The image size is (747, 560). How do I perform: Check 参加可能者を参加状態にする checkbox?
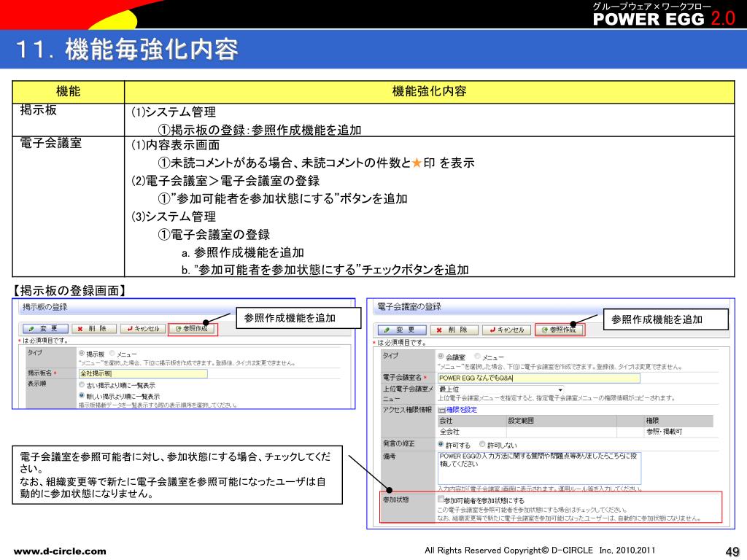pyautogui.click(x=441, y=499)
